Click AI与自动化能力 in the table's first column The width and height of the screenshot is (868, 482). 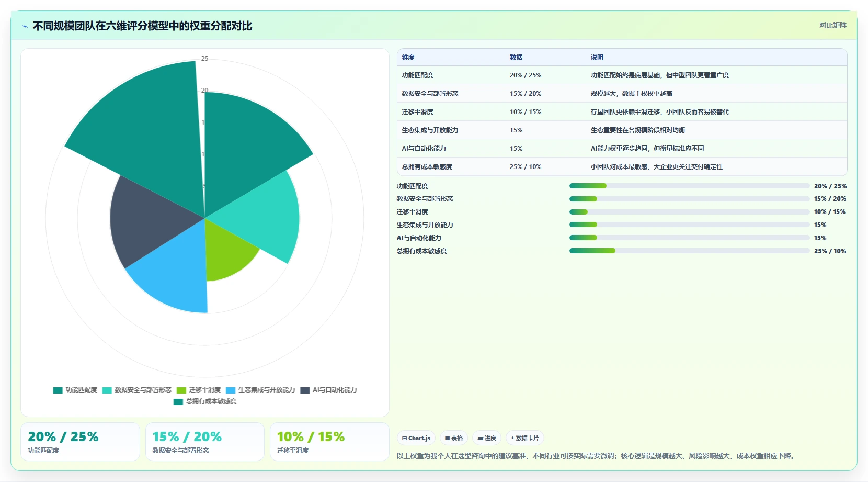click(x=424, y=149)
